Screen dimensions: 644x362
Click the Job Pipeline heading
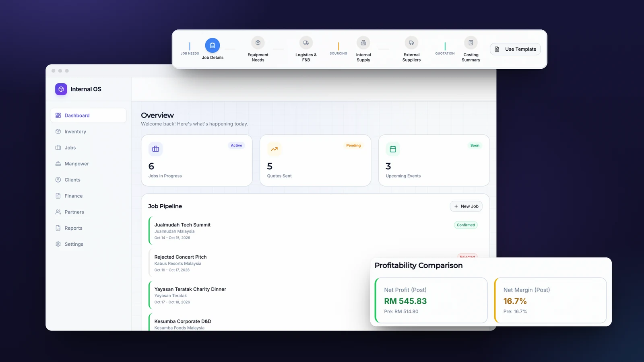point(165,206)
